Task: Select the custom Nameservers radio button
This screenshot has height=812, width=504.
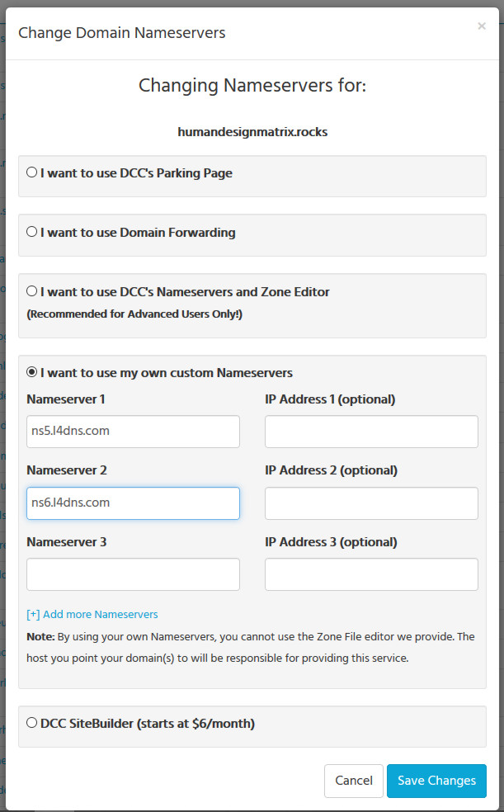Action: [x=32, y=372]
